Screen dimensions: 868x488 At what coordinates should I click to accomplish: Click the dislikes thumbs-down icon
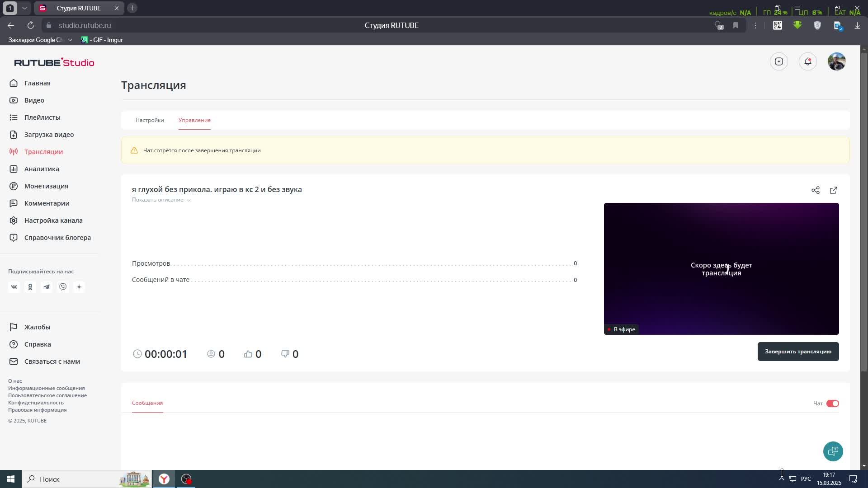click(x=285, y=354)
